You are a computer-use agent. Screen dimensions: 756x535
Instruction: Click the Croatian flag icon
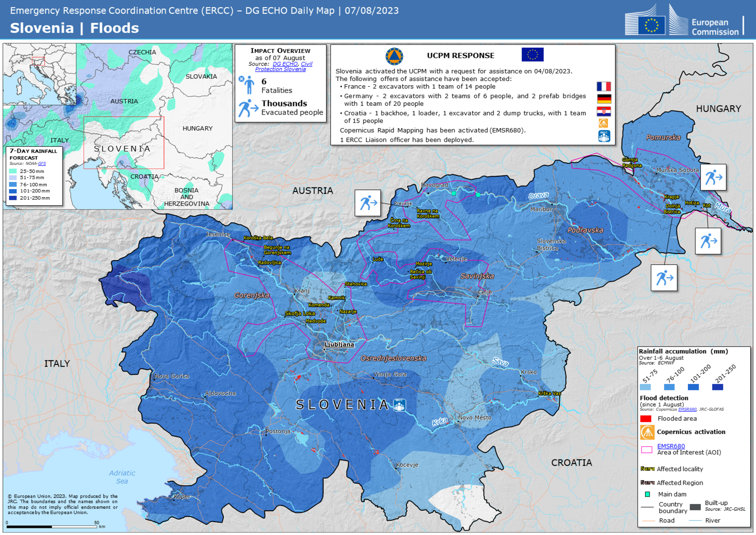click(604, 111)
